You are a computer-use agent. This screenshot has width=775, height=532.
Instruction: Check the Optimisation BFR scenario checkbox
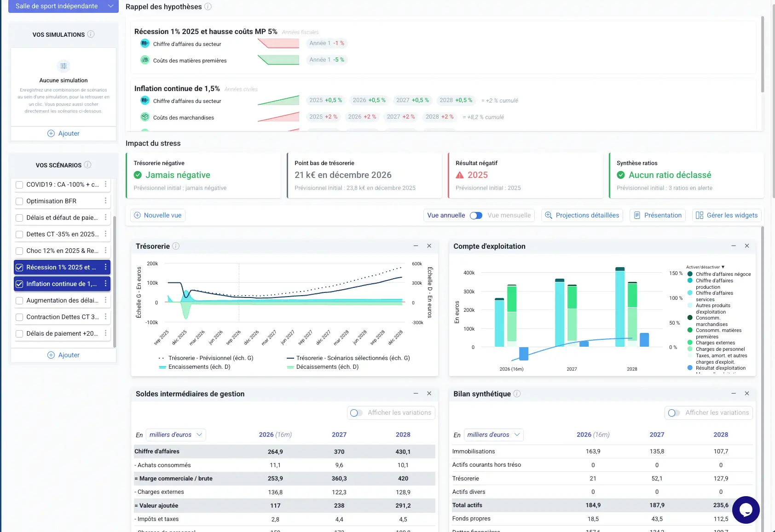pos(19,201)
